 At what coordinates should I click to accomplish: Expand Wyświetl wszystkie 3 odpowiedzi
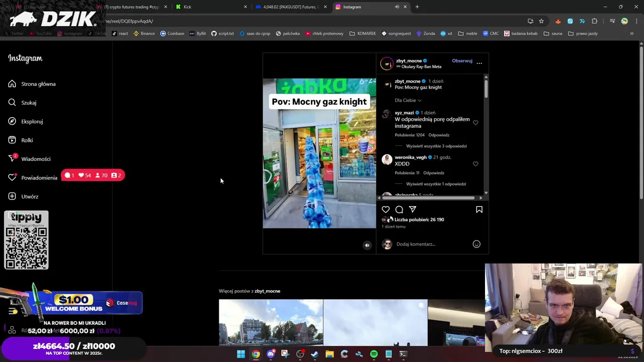[436, 146]
